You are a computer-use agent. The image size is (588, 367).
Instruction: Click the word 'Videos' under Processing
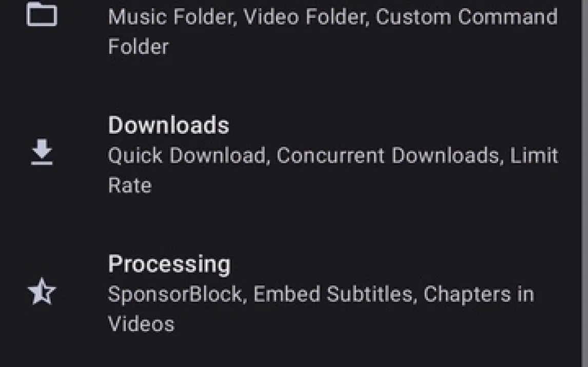click(141, 324)
